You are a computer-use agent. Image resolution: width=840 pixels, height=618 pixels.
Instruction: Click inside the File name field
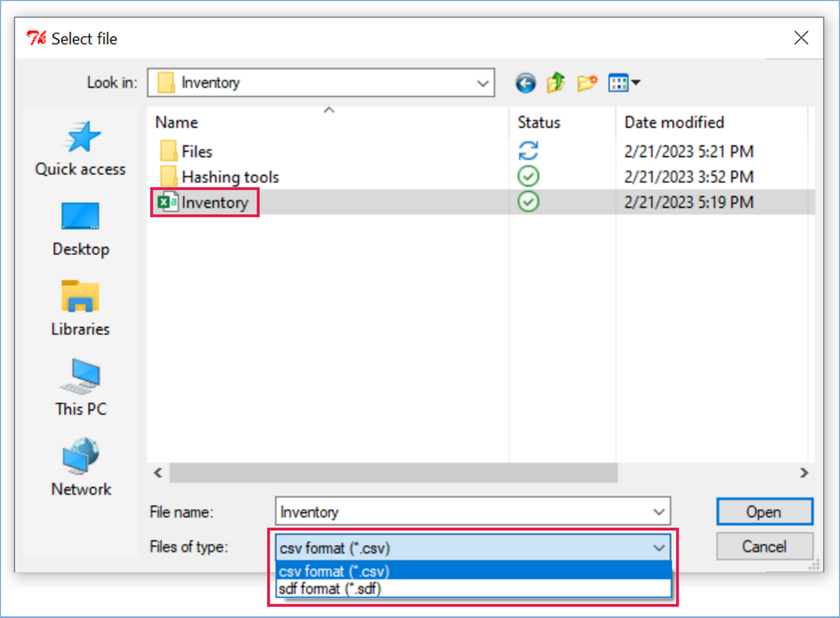pos(459,512)
